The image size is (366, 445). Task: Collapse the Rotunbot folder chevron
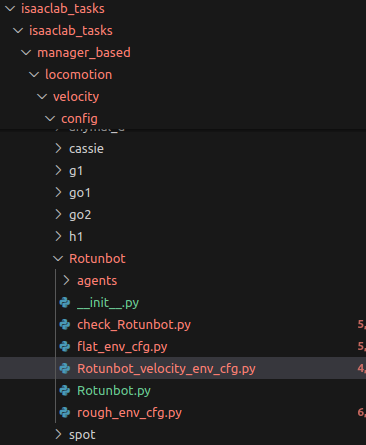[x=58, y=259]
